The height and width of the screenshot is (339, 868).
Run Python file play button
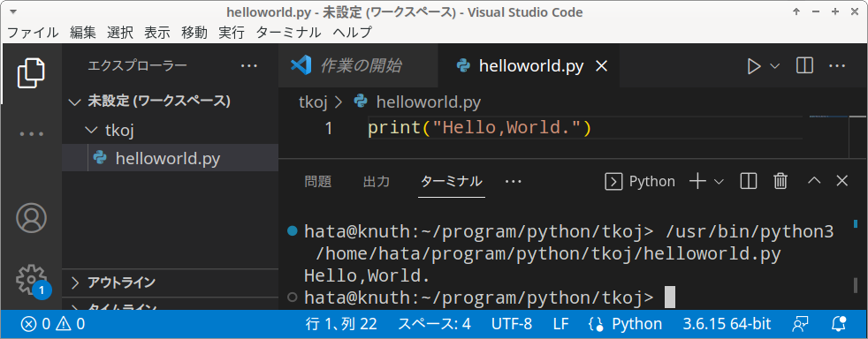(x=753, y=66)
